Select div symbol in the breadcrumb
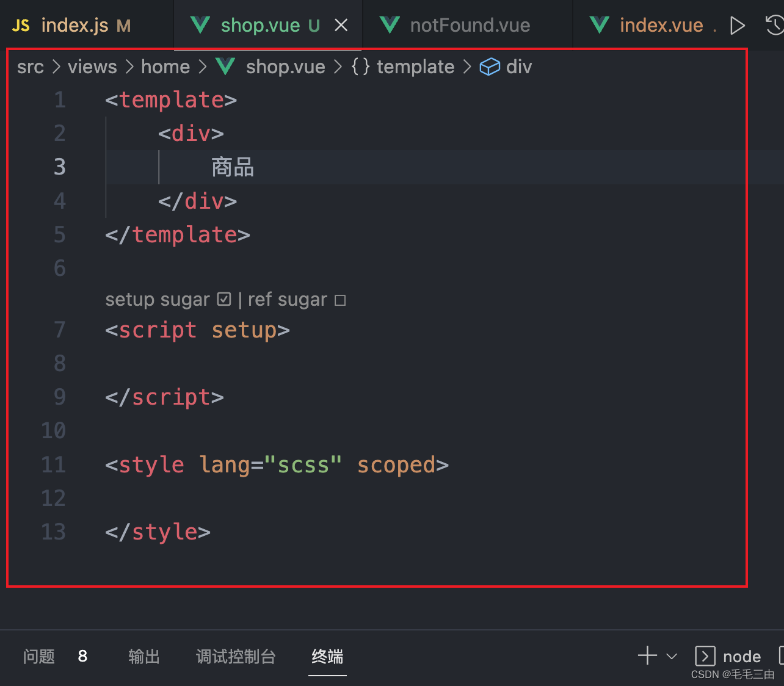 (519, 67)
